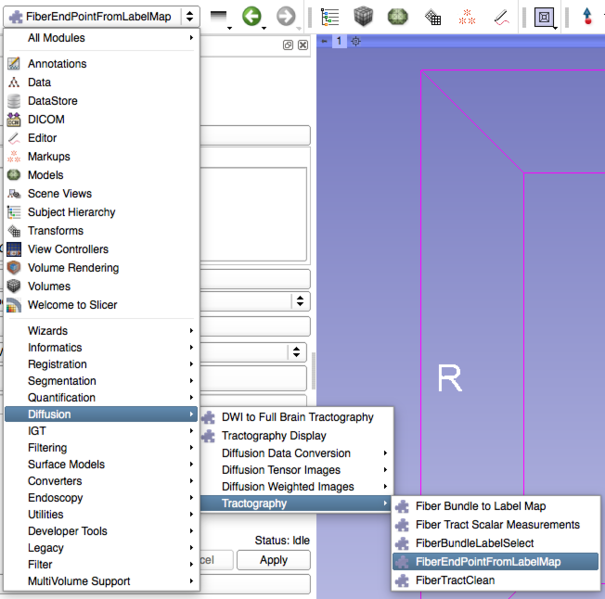The width and height of the screenshot is (605, 599).
Task: Click the Subject Hierarchy toolbar icon
Action: [x=329, y=17]
